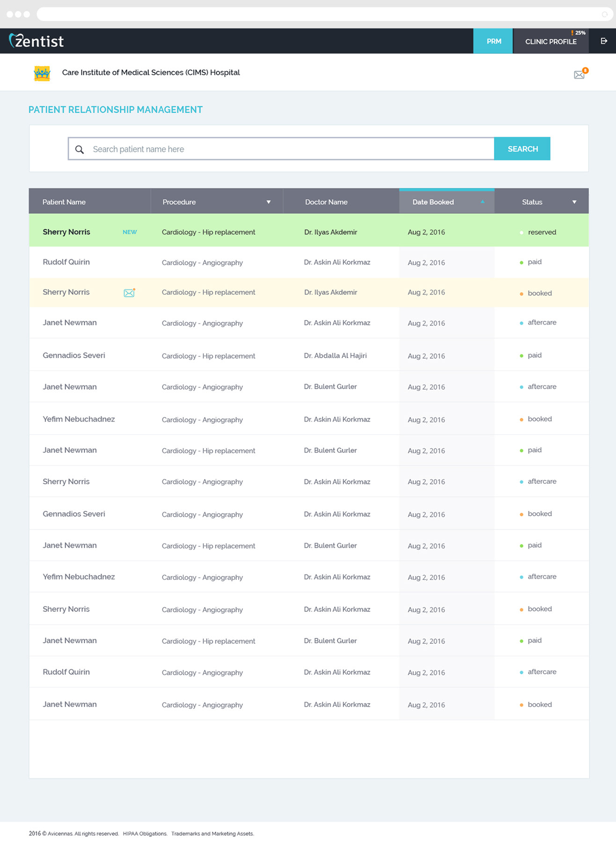The height and width of the screenshot is (842, 616).
Task: Click the Doctor Name column header
Action: click(x=326, y=202)
